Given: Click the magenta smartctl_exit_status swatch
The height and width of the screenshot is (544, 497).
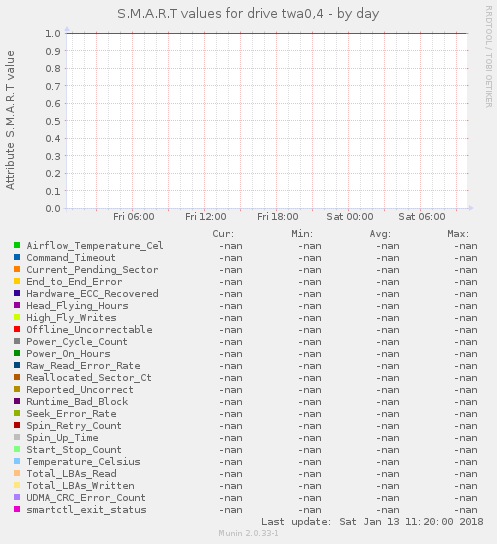Looking at the screenshot, I should click(17, 509).
